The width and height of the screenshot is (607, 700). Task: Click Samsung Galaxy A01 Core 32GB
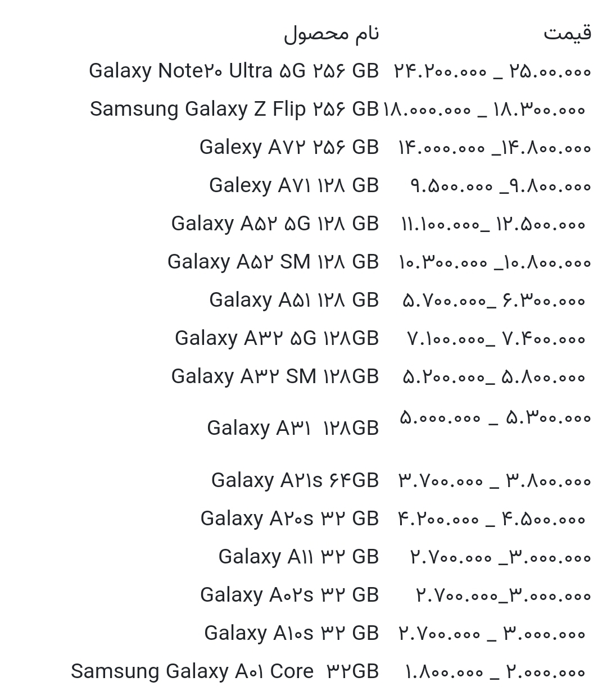point(224,671)
